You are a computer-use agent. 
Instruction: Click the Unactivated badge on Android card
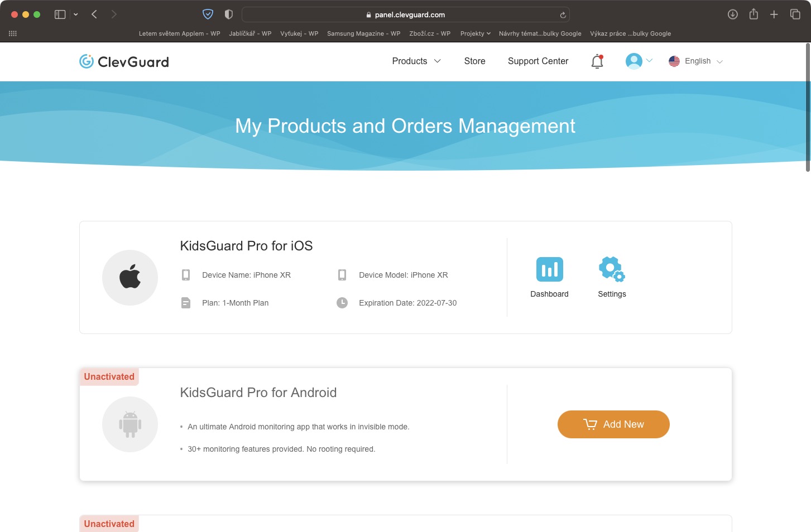[109, 377]
